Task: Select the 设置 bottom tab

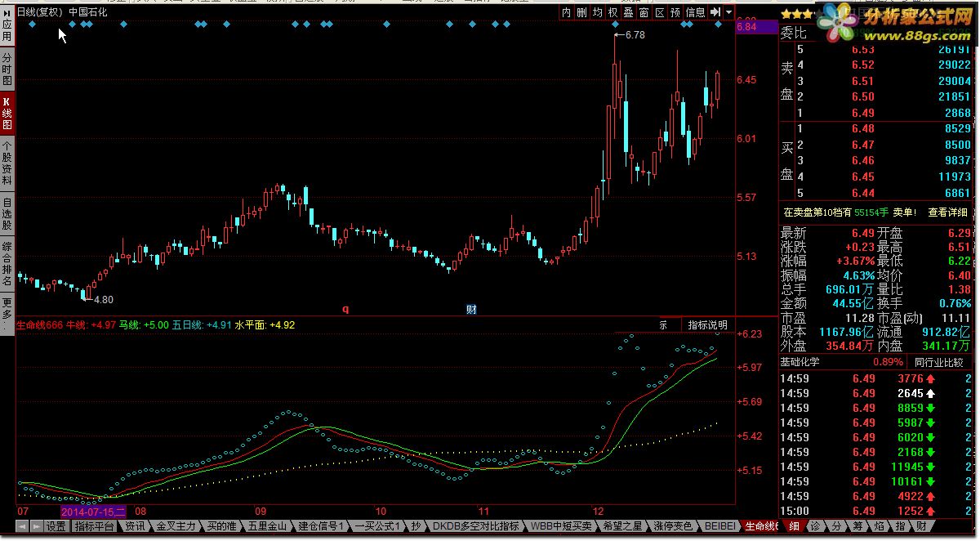Action: [56, 526]
